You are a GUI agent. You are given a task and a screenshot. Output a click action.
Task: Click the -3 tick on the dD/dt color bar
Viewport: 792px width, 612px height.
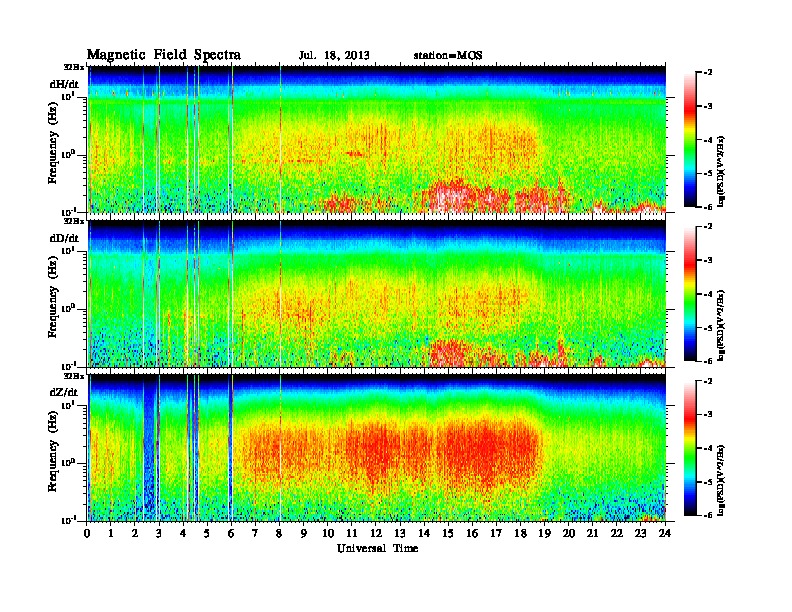click(708, 260)
